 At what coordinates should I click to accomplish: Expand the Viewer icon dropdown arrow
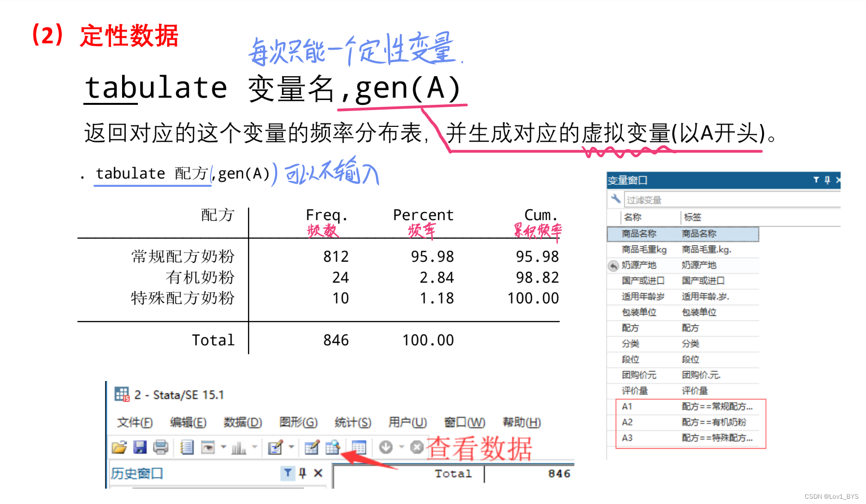tap(224, 447)
